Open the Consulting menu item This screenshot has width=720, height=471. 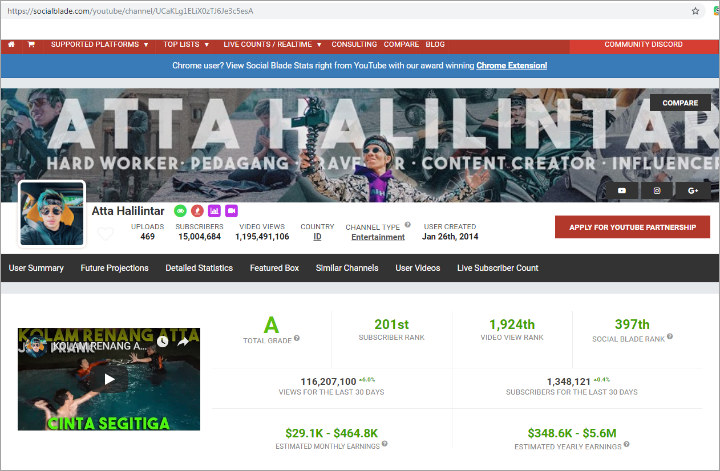(354, 45)
